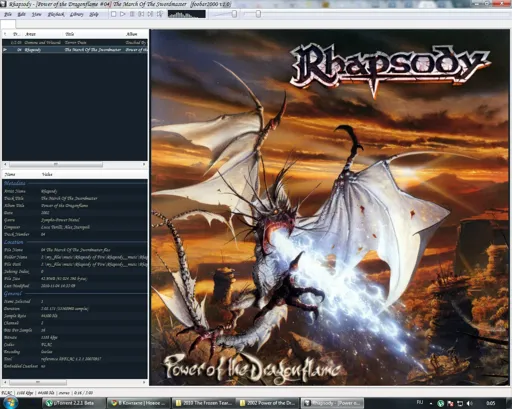Select the File Path property row
The image size is (512, 409).
click(75, 264)
